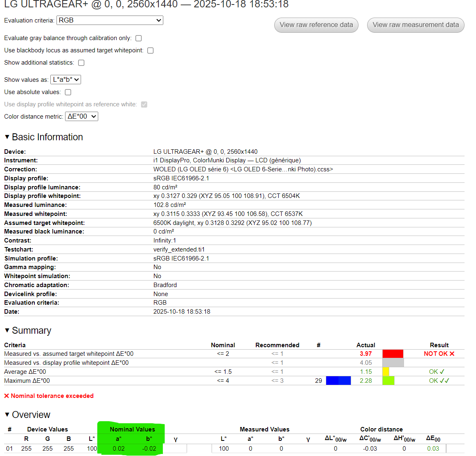Open Color distance metric ΔE*00 dropdown
This screenshot has width=476, height=456.
point(82,117)
